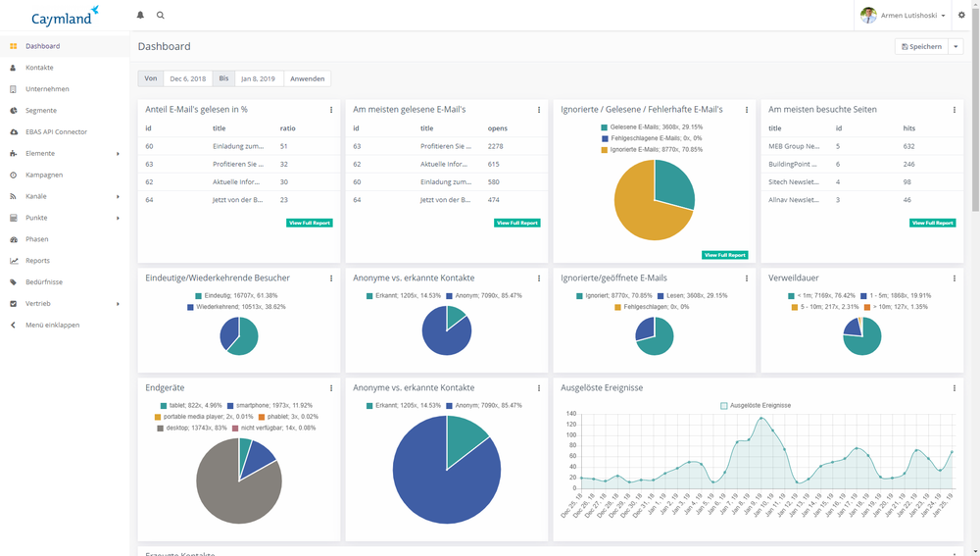Click the Speichern button
980x556 pixels.
(x=921, y=46)
